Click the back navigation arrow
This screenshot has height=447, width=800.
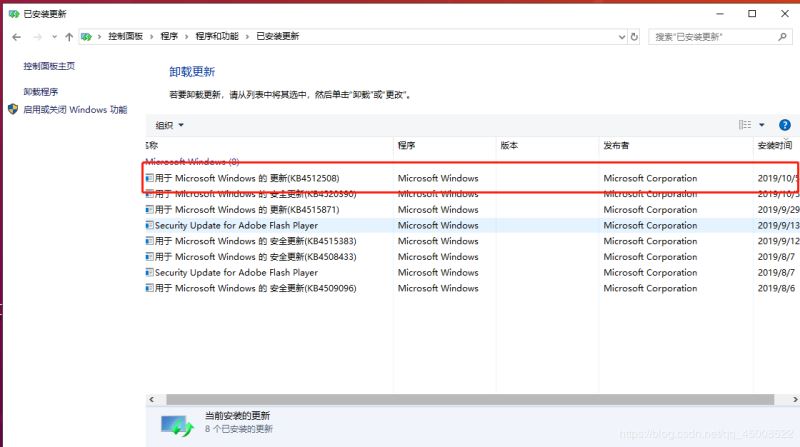point(16,36)
